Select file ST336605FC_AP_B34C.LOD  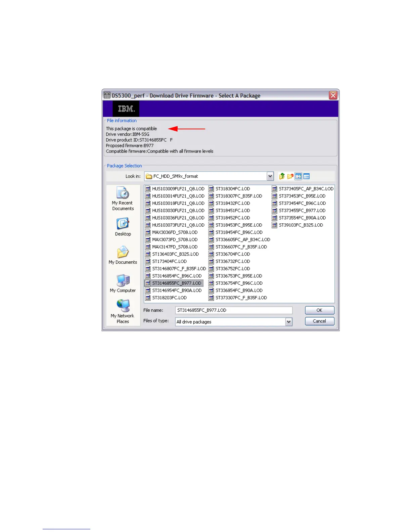(239, 240)
